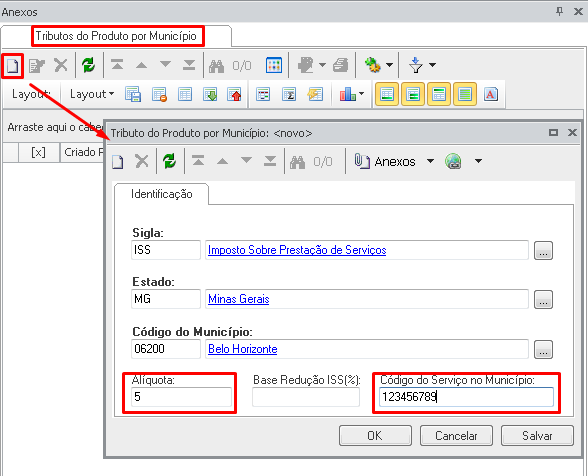Toggle the third yellow highlighted view button
The height and width of the screenshot is (476, 588).
click(x=439, y=94)
